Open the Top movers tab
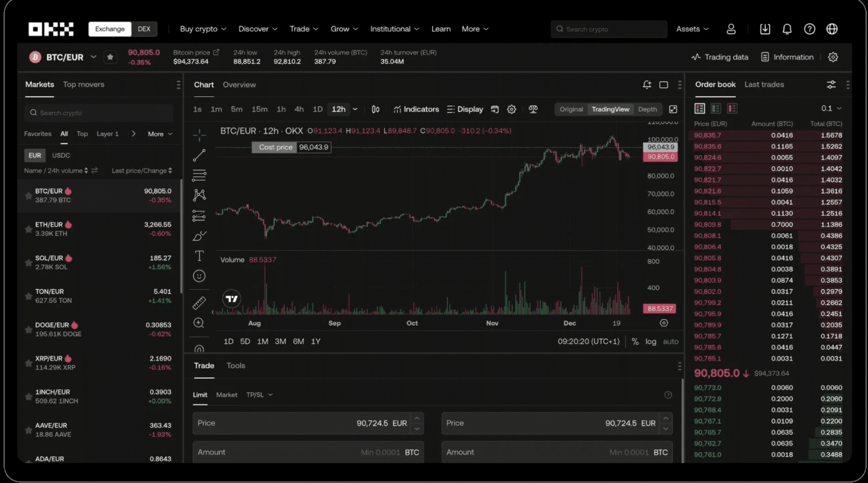The height and width of the screenshot is (483, 868). click(x=83, y=84)
